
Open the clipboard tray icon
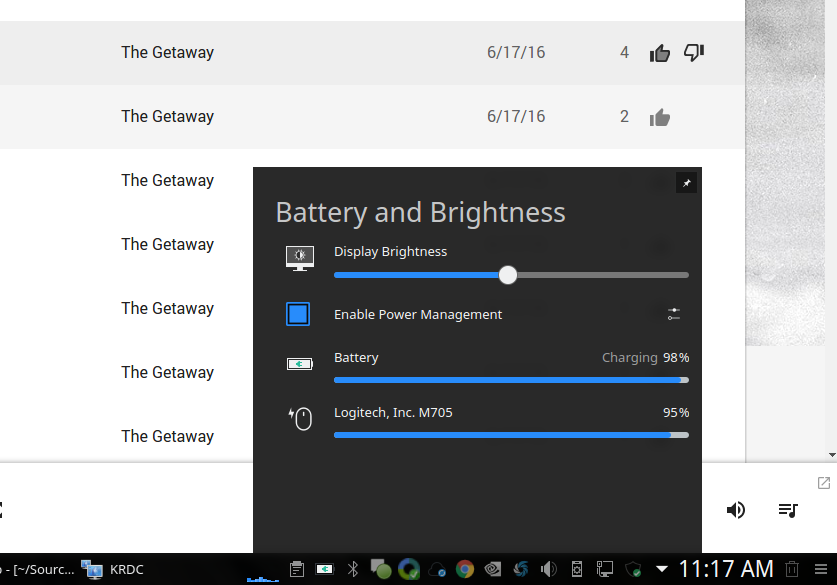pyautogui.click(x=297, y=570)
